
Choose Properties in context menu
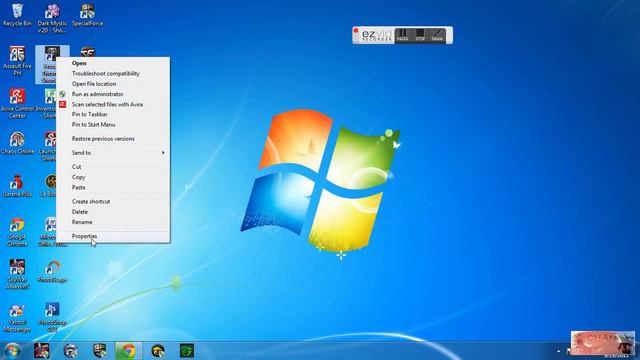[113, 236]
